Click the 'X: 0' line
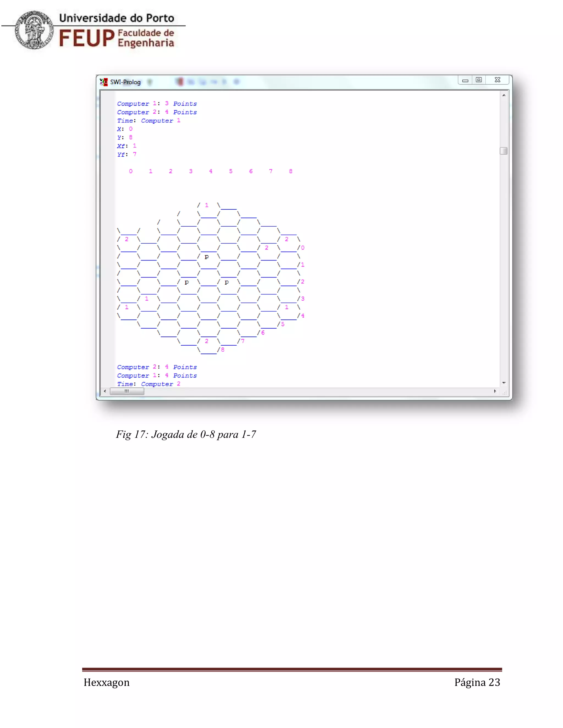The image size is (563, 728). [x=125, y=129]
